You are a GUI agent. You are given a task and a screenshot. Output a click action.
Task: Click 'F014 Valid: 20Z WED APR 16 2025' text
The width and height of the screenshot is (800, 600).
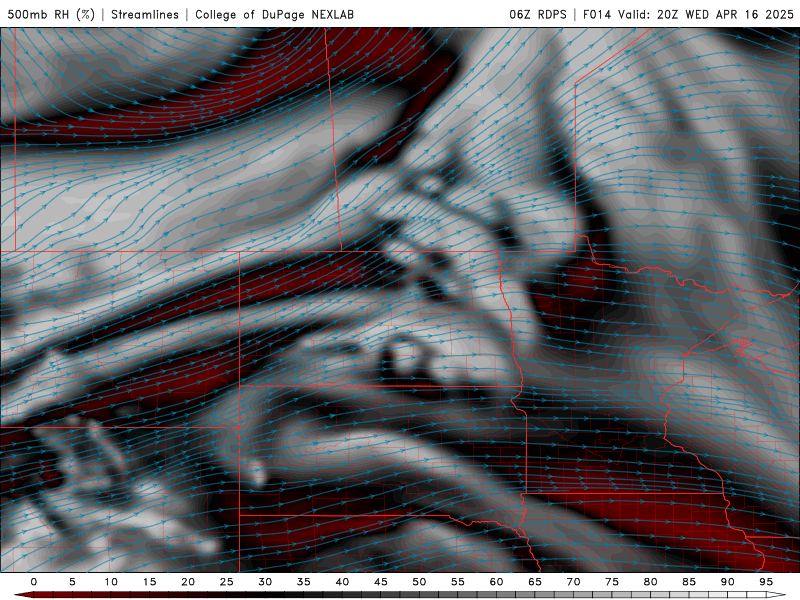click(x=688, y=14)
